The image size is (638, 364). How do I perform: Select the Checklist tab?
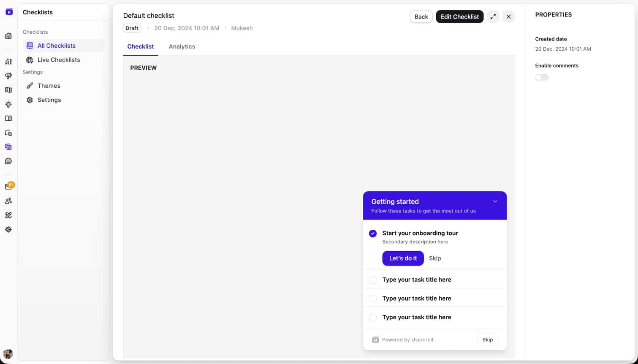coord(141,46)
